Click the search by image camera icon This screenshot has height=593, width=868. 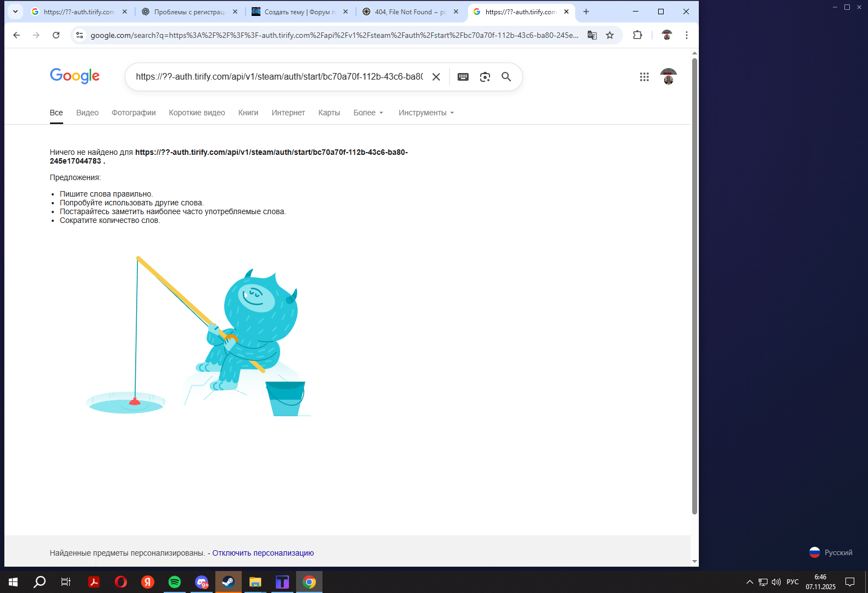point(485,77)
